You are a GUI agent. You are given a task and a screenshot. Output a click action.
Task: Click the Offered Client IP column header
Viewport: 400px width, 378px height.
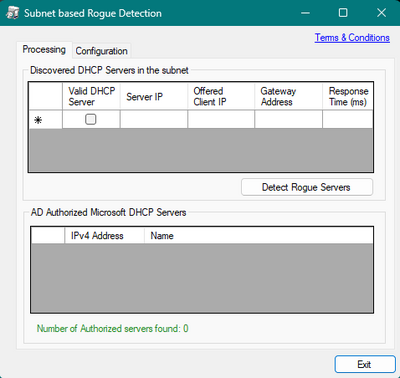[221, 96]
